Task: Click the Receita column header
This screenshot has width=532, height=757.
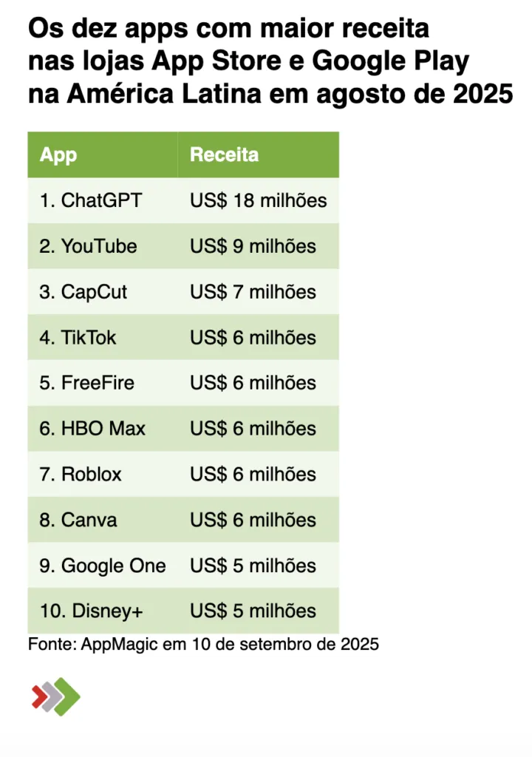Action: tap(224, 155)
